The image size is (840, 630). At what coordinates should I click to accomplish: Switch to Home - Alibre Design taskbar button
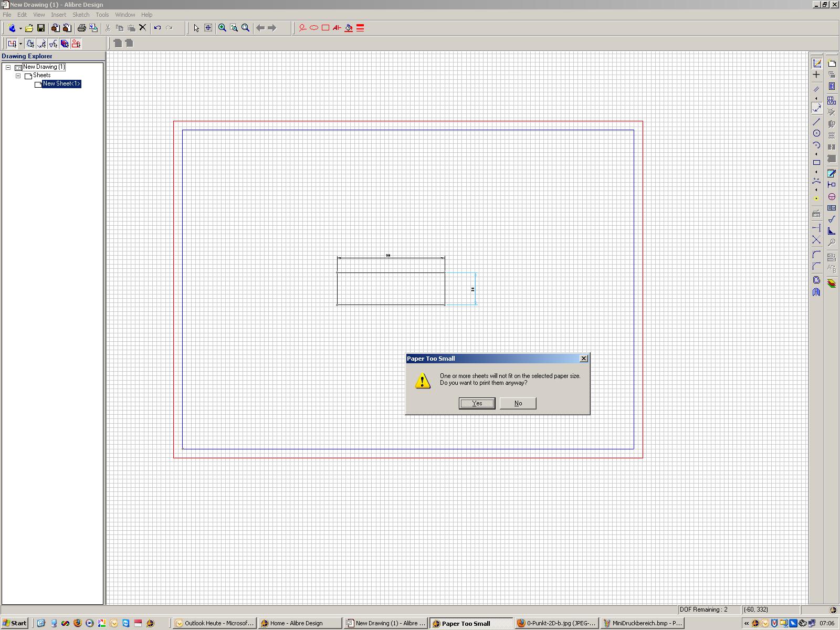pos(300,623)
